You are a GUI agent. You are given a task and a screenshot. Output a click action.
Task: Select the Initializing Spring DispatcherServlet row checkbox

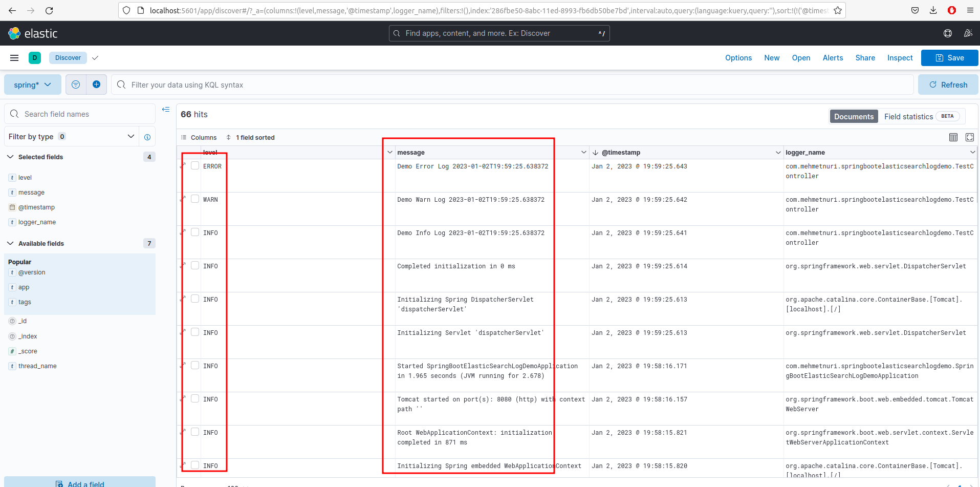[195, 299]
